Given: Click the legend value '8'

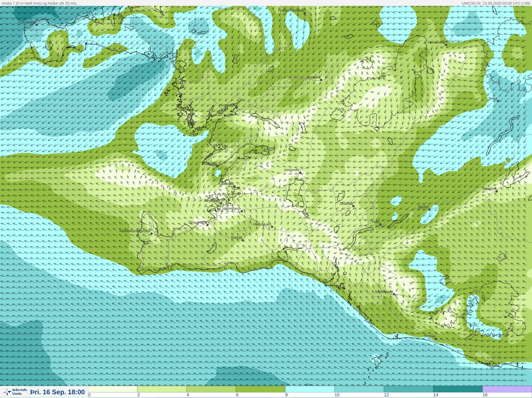Looking at the screenshot, I should tap(286, 395).
